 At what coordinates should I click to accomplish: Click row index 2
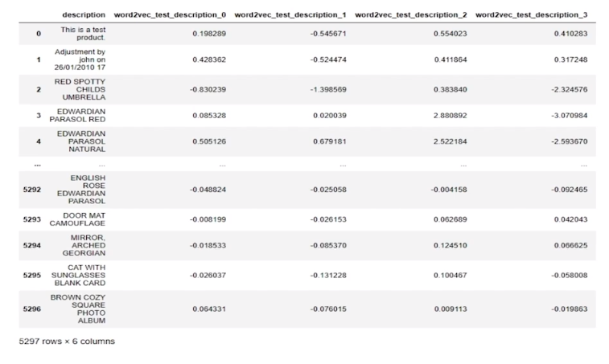(39, 90)
